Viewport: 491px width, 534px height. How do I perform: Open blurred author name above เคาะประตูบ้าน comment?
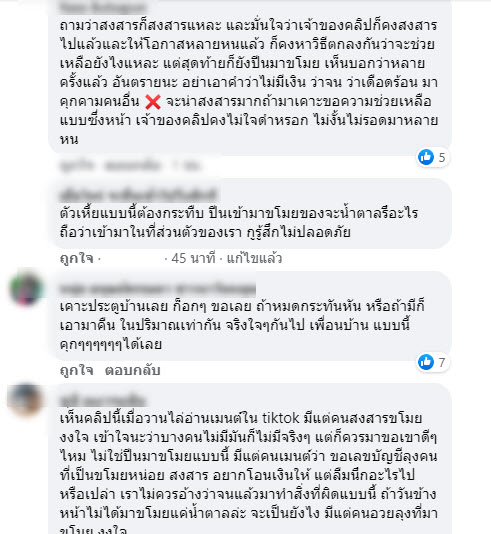157,289
